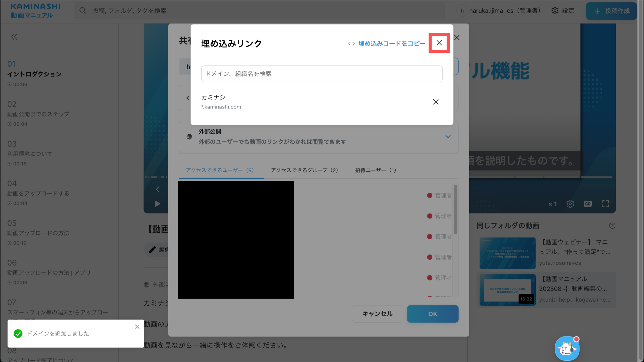Close the embed link dialog
This screenshot has height=362, width=644.
(439, 43)
